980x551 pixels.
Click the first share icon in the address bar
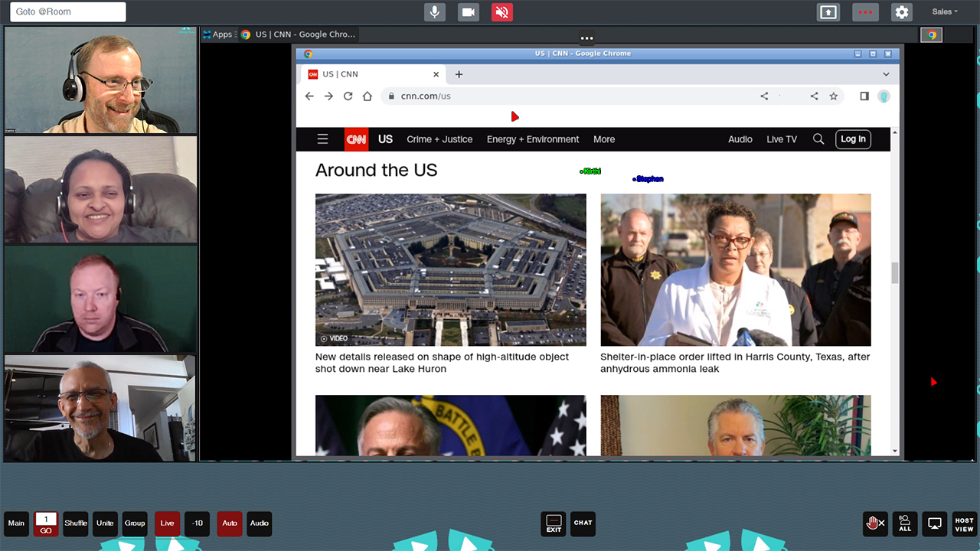(764, 96)
